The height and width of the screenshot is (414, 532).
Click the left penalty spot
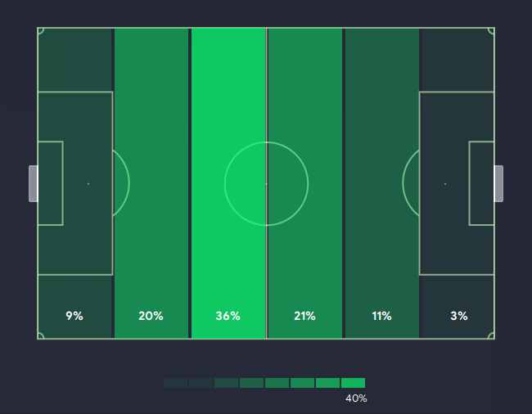(x=88, y=184)
